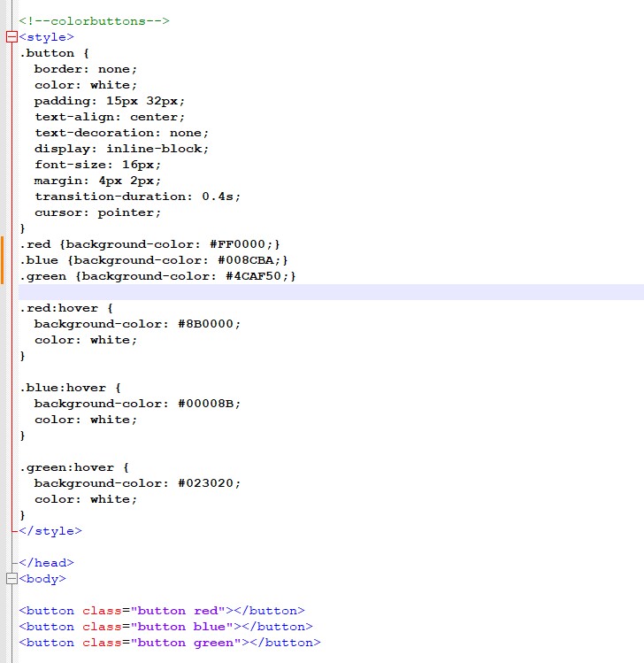Click the 'transition-duration: 0.4s;' line

[137, 197]
